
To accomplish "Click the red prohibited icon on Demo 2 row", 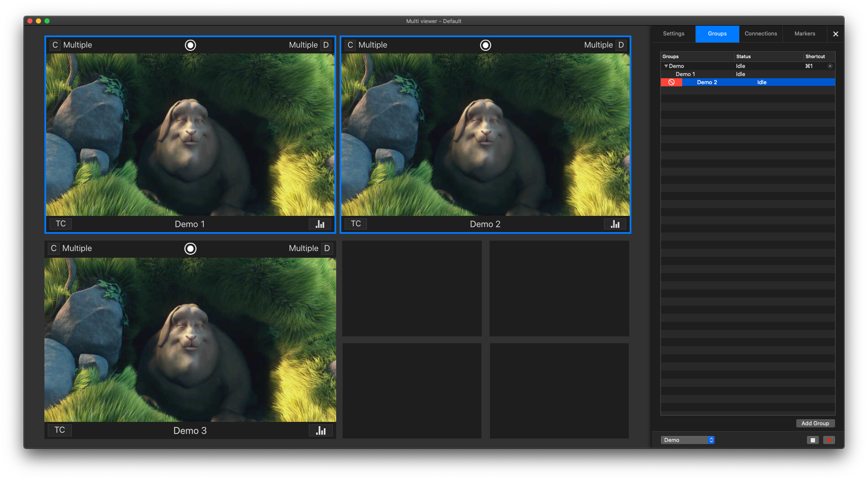I will [672, 82].
